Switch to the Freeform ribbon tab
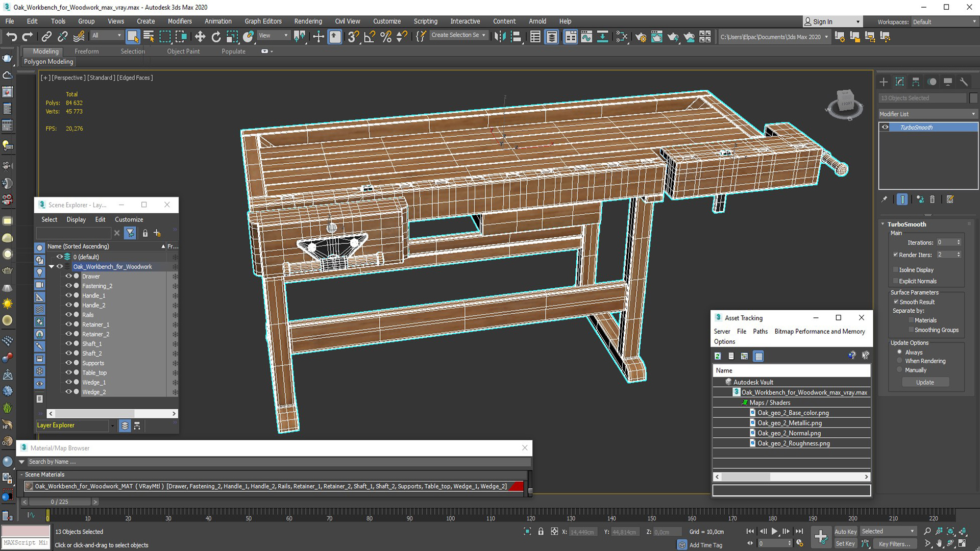Screen dimensions: 980x551 tap(86, 51)
